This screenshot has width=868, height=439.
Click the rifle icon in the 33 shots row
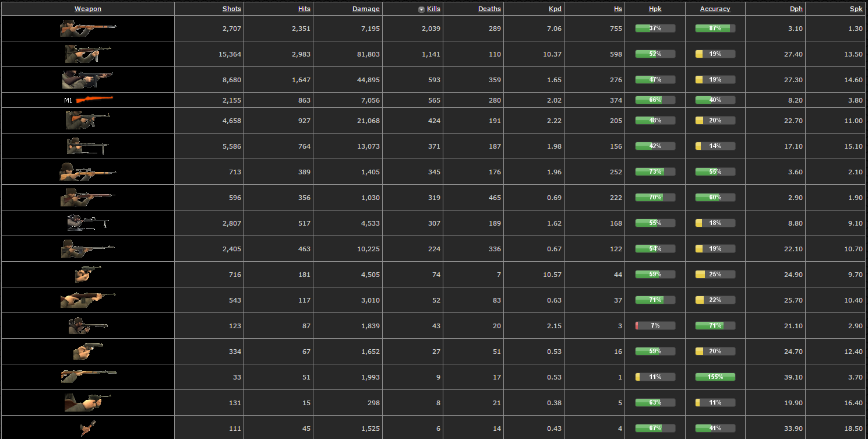[x=88, y=377]
